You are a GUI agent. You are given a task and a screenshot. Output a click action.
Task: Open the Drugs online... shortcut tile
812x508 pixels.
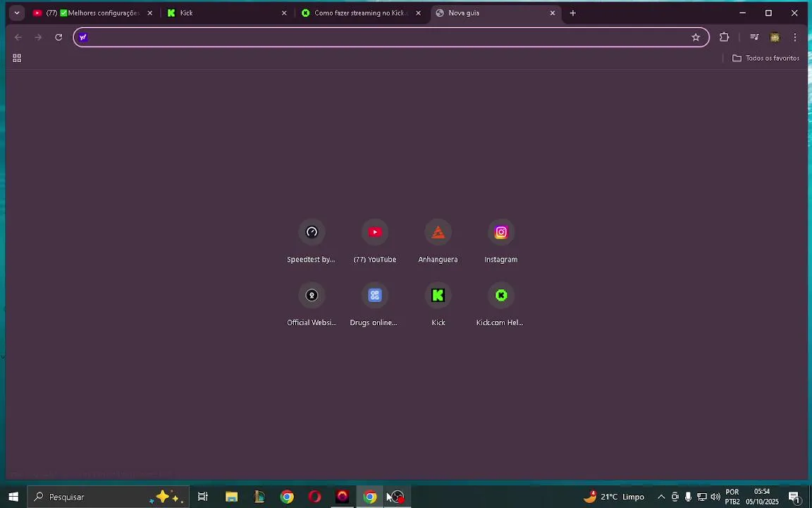click(x=374, y=304)
